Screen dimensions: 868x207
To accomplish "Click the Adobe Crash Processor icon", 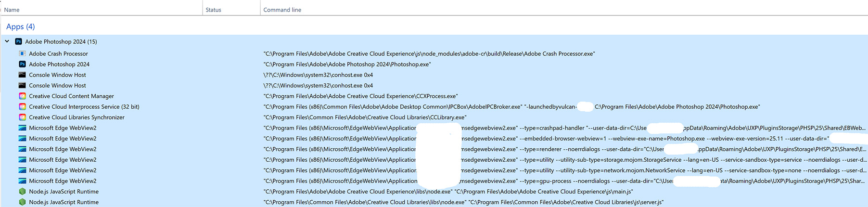I will pyautogui.click(x=22, y=53).
